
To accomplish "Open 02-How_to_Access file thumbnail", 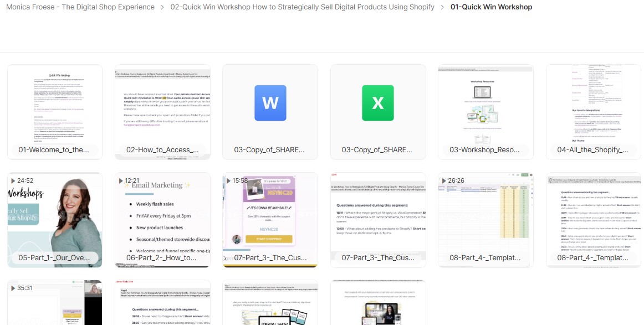I will [x=162, y=112].
